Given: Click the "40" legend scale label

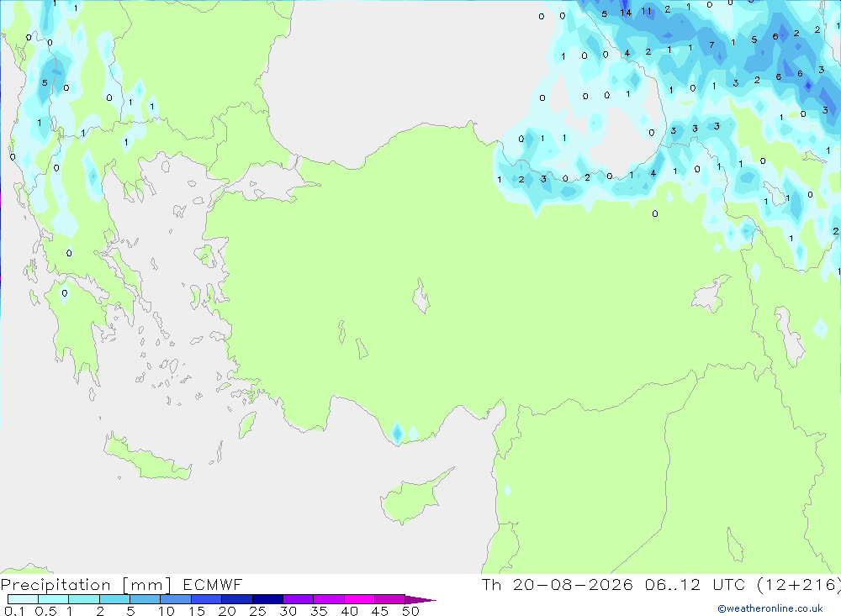Looking at the screenshot, I should click(349, 611).
